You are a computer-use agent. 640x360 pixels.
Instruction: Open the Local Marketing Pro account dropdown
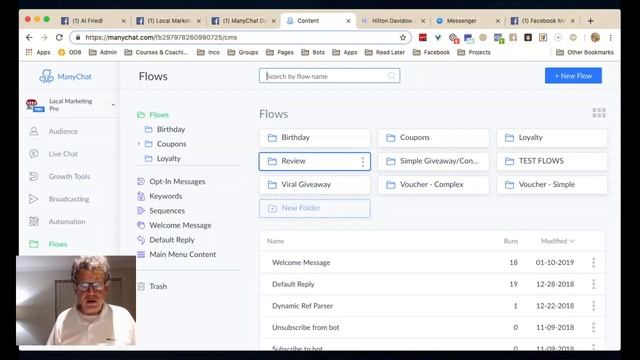(113, 105)
